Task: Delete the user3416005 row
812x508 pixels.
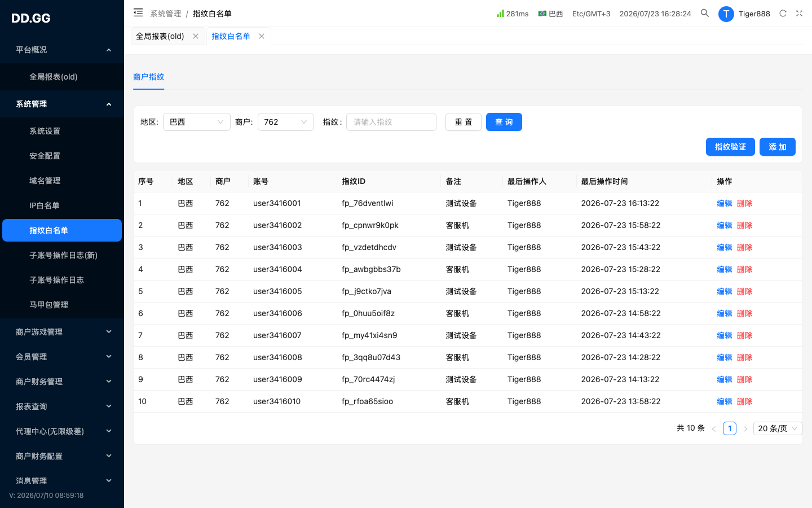Action: [x=745, y=291]
